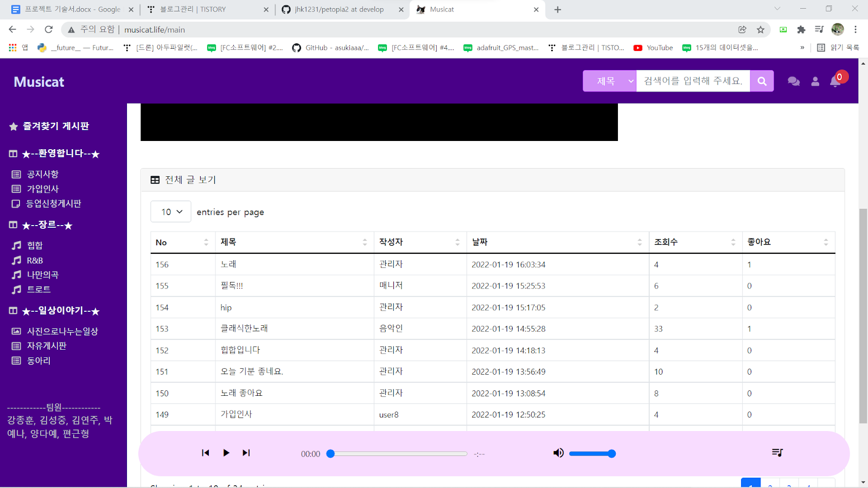Open GitHub asukiaaa bookmark
This screenshot has height=488, width=868.
pos(330,48)
